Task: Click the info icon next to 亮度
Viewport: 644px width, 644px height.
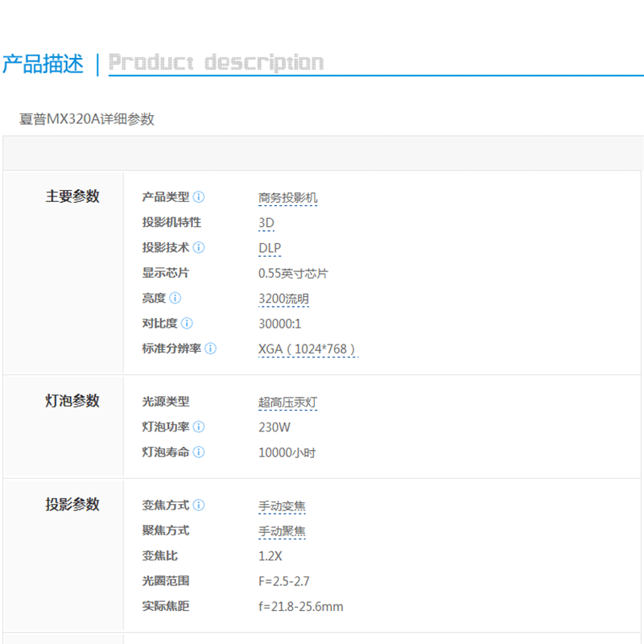Action: (175, 298)
